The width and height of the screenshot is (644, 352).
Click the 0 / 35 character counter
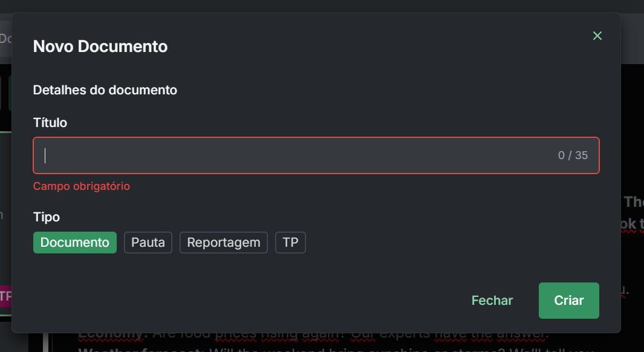(x=573, y=155)
